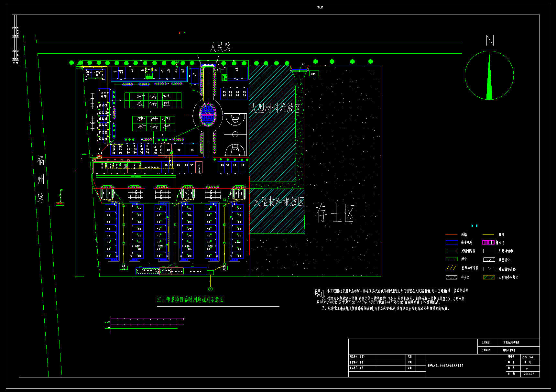Click the basketball court symbol in the plan
This screenshot has height=392, width=556.
pos(235,135)
